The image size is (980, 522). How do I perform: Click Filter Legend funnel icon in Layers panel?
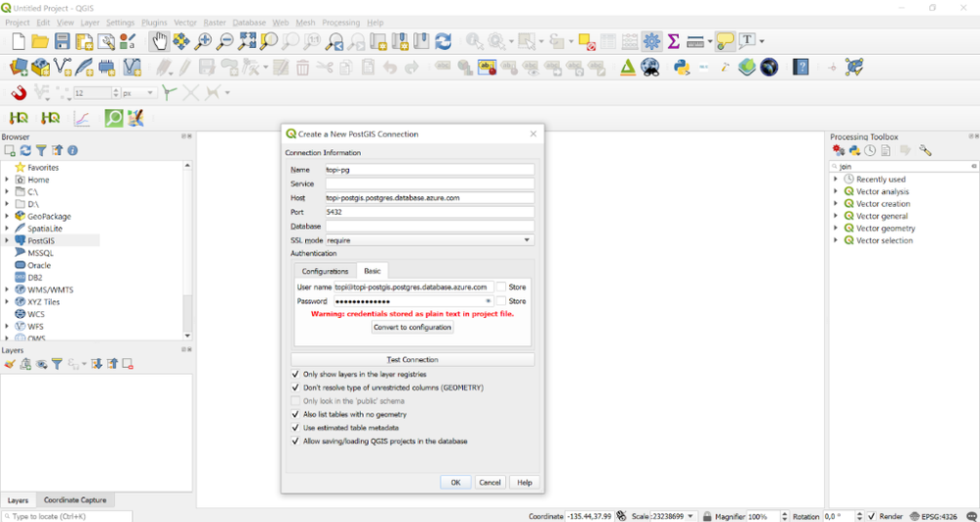[x=57, y=364]
